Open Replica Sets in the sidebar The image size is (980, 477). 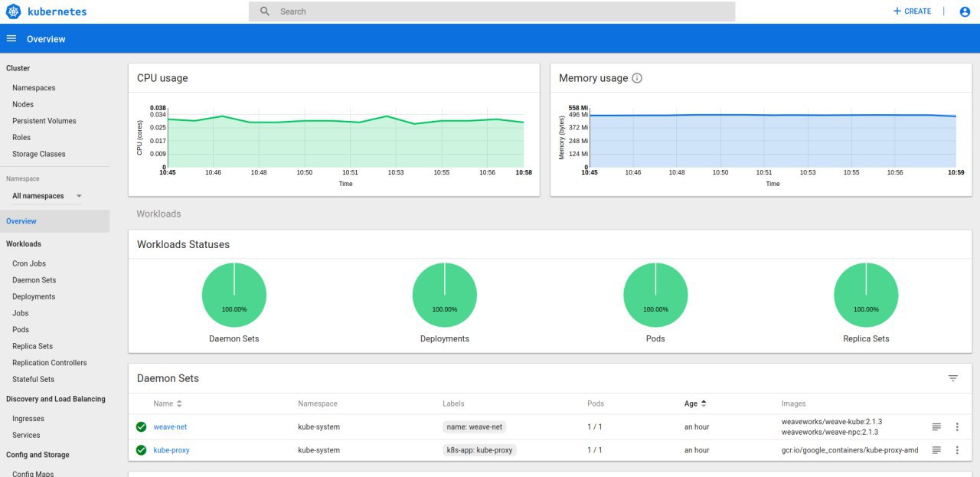(x=32, y=347)
